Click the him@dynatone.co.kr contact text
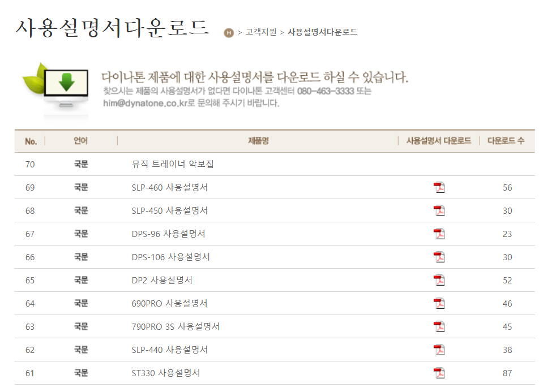The width and height of the screenshot is (552, 392). tap(145, 103)
